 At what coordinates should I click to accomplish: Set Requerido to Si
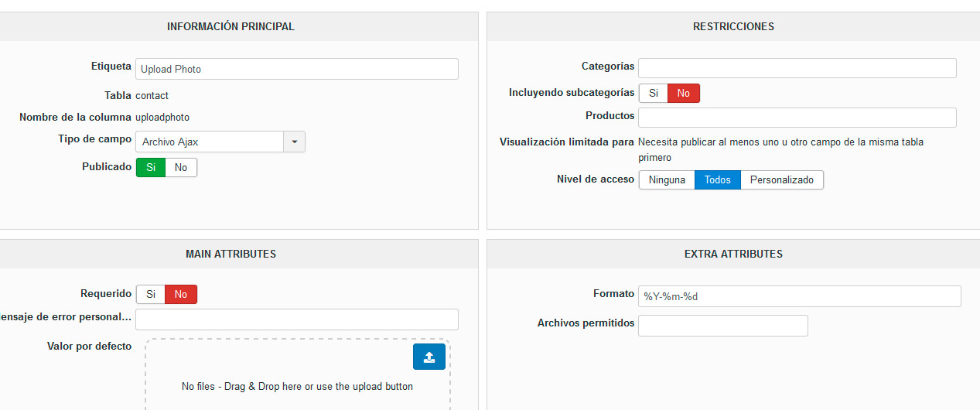(151, 294)
